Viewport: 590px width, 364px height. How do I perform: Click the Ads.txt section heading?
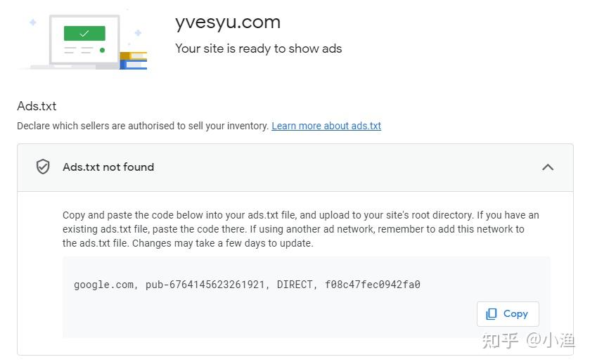tap(37, 106)
